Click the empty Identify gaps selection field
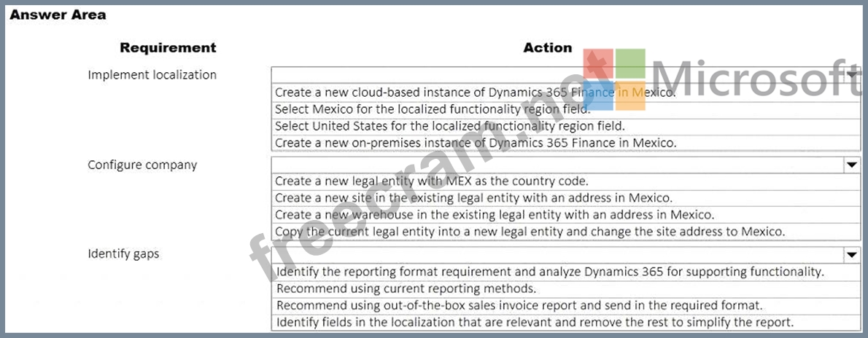 (x=554, y=255)
